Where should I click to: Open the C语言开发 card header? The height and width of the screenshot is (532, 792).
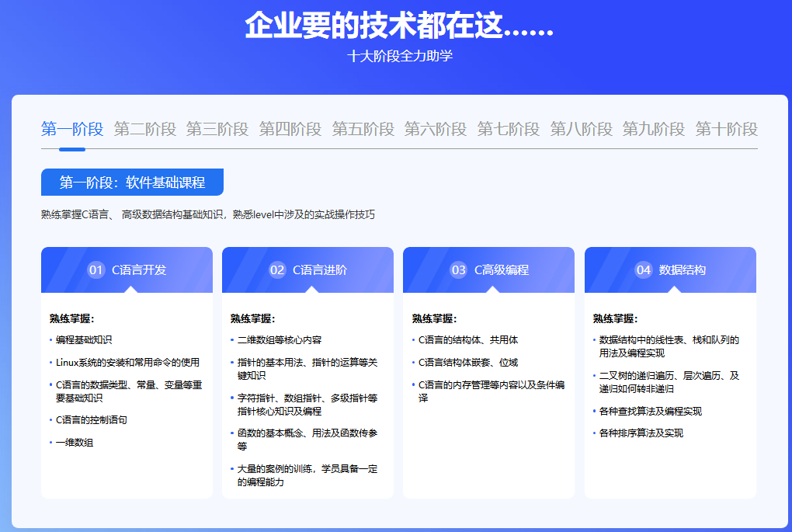coord(127,269)
